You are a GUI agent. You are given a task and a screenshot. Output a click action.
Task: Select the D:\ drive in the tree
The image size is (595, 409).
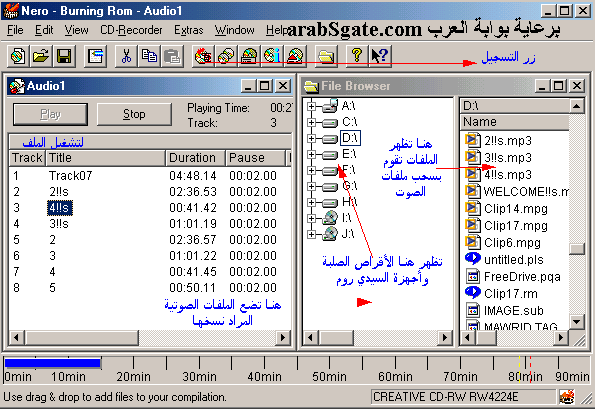click(350, 138)
